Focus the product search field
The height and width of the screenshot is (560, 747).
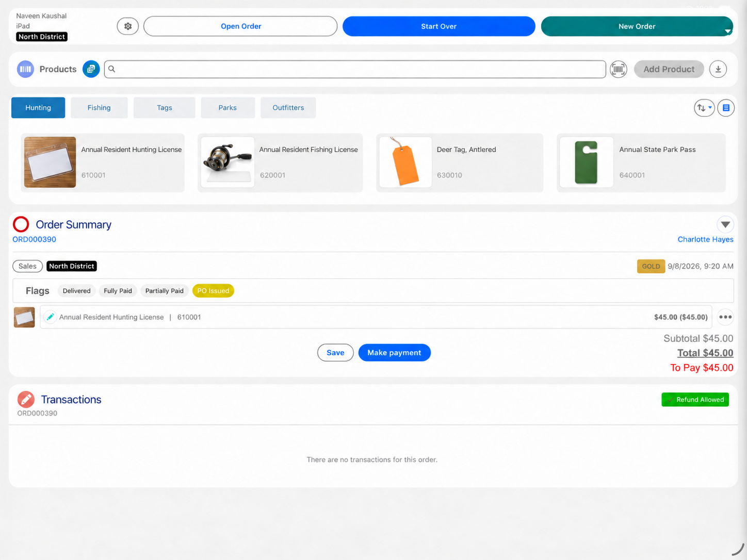[x=355, y=69]
